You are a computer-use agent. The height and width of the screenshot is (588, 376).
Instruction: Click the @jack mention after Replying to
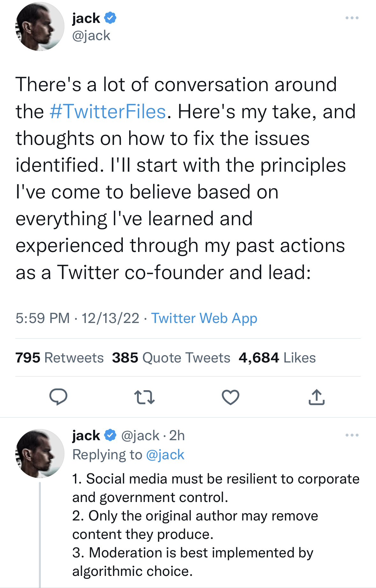pos(165,455)
